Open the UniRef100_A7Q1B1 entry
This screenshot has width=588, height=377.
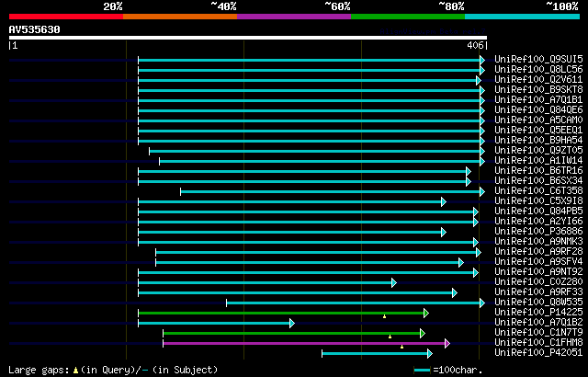click(x=538, y=100)
